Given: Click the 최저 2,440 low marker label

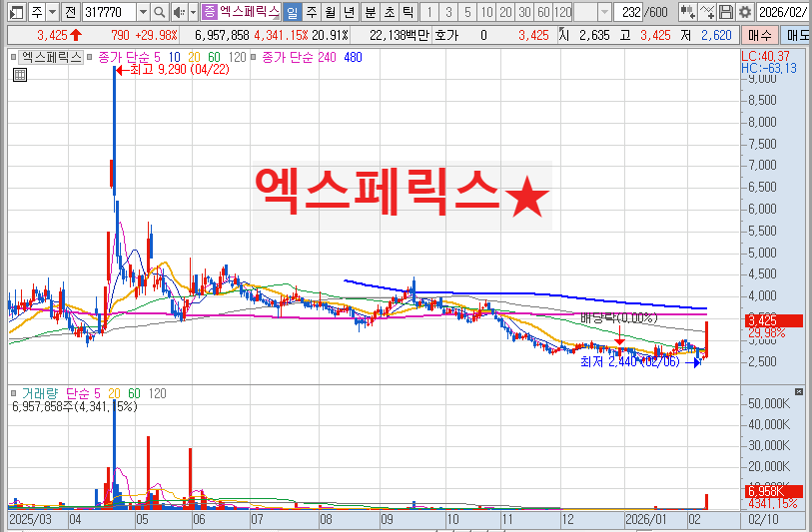Looking at the screenshot, I should click(x=629, y=361).
